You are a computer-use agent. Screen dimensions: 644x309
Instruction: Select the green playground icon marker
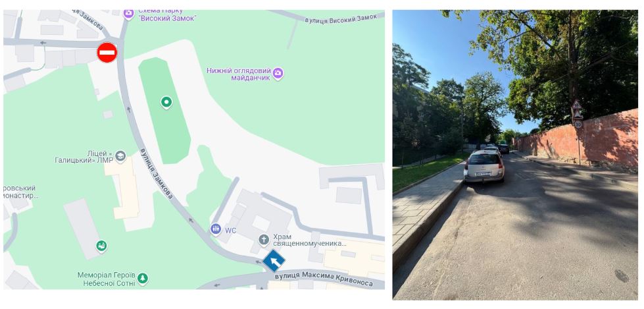[101, 246]
